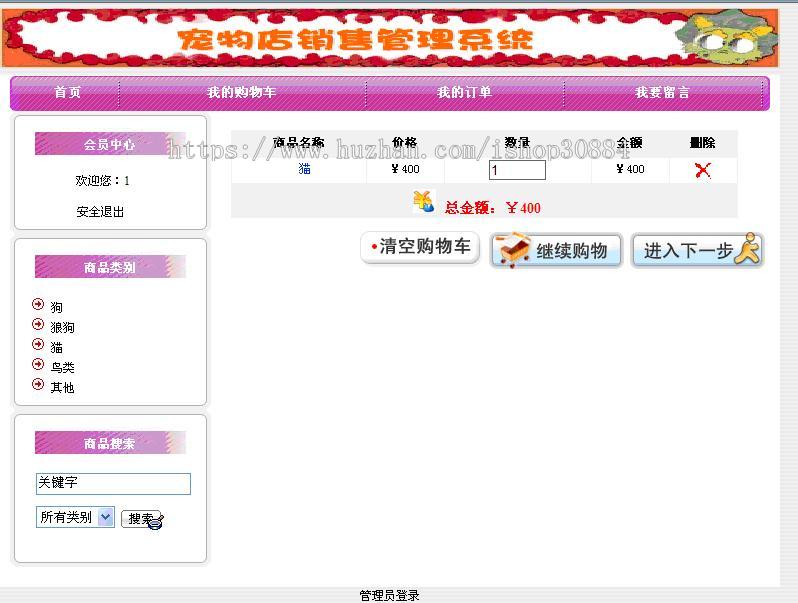Click the 价格 column header

point(405,142)
